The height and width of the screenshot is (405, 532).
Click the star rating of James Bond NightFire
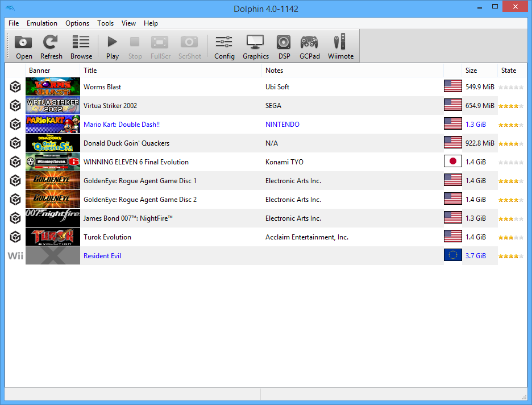(511, 219)
